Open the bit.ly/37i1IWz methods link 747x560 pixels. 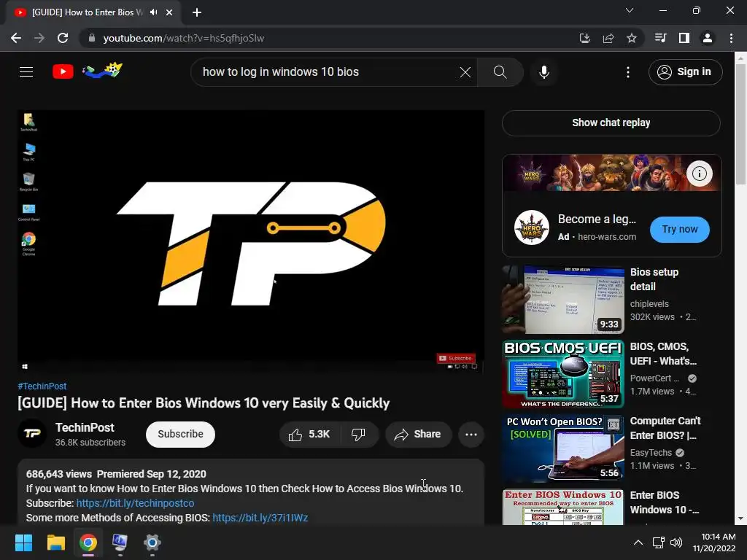pos(260,518)
